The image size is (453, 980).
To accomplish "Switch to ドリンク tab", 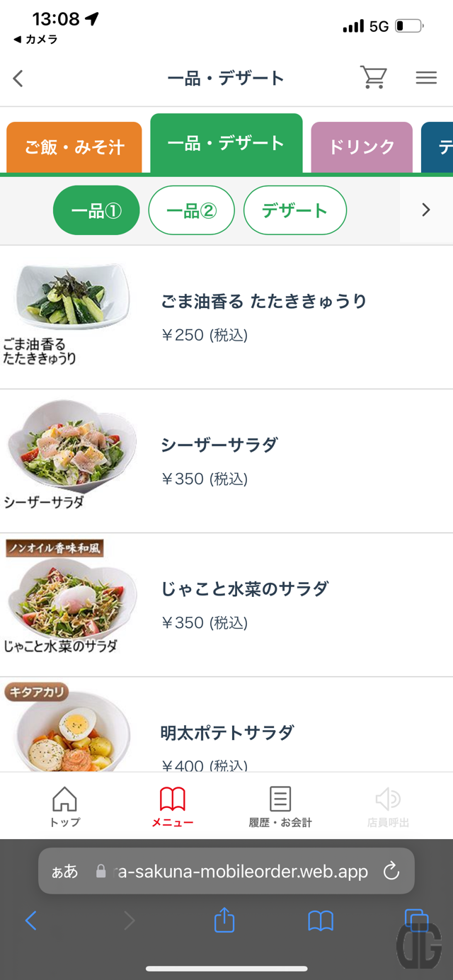I will pyautogui.click(x=361, y=147).
